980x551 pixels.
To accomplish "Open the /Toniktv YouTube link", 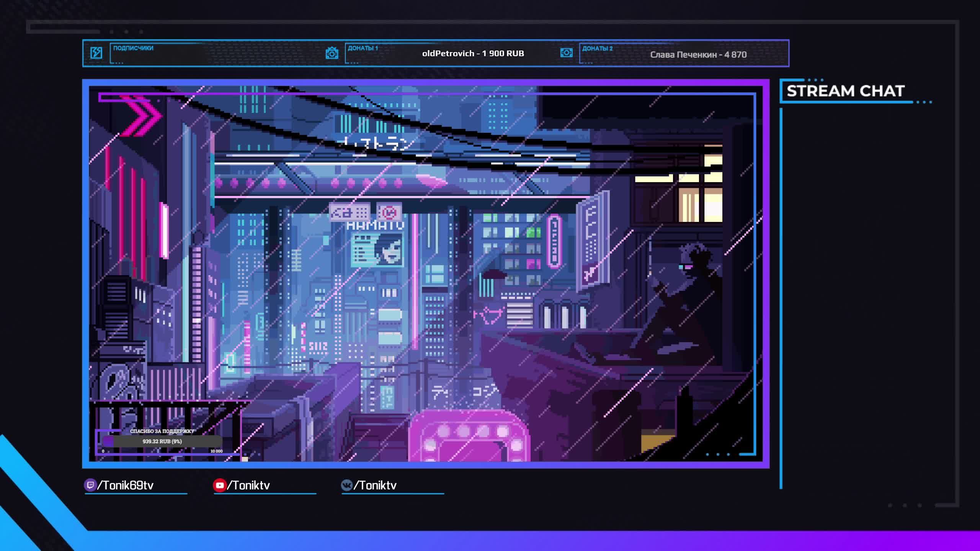I will coord(249,485).
